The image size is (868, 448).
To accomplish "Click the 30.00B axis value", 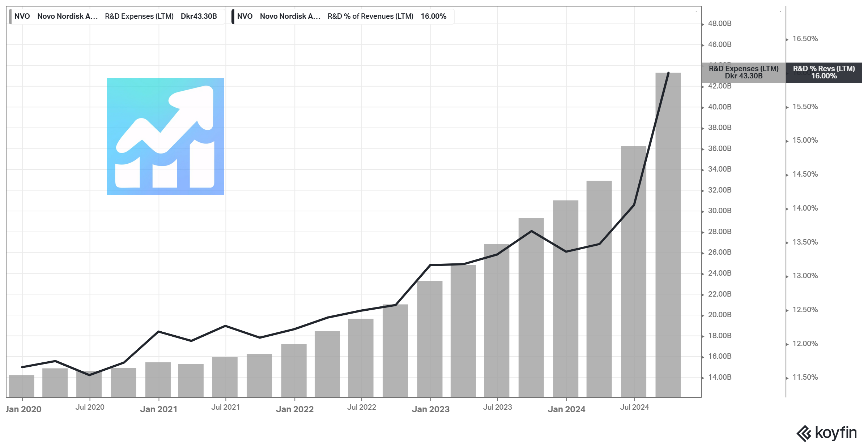I will point(720,211).
